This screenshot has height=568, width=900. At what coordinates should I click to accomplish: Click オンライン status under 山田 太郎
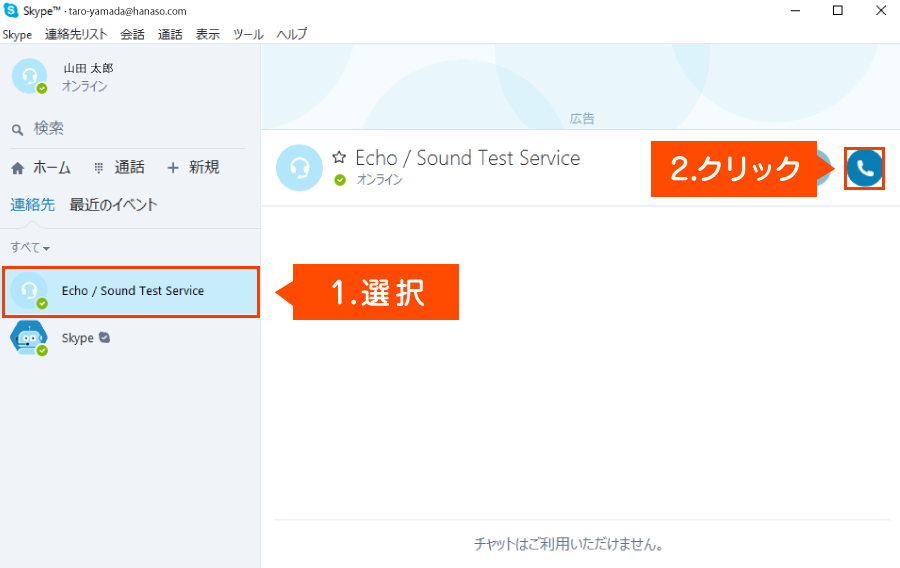click(84, 87)
